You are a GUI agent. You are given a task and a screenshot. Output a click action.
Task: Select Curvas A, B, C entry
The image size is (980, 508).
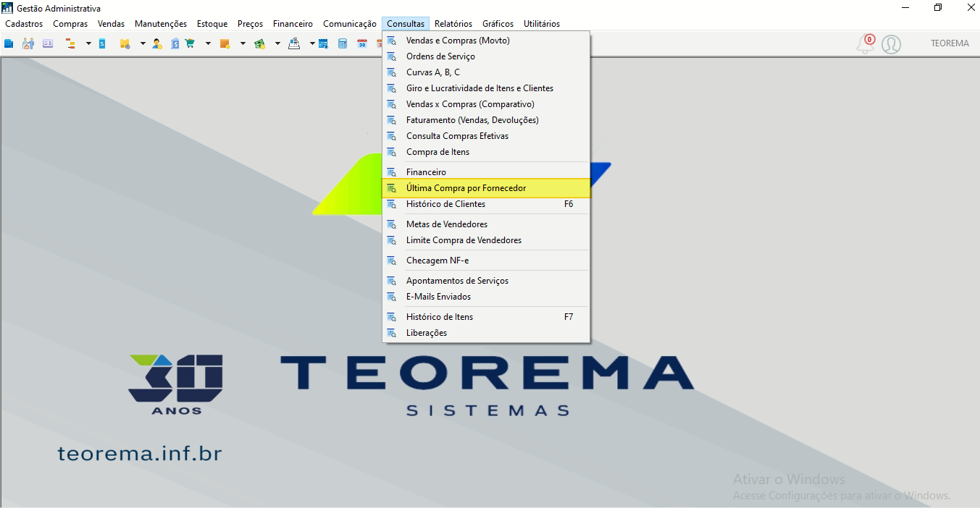pyautogui.click(x=487, y=72)
